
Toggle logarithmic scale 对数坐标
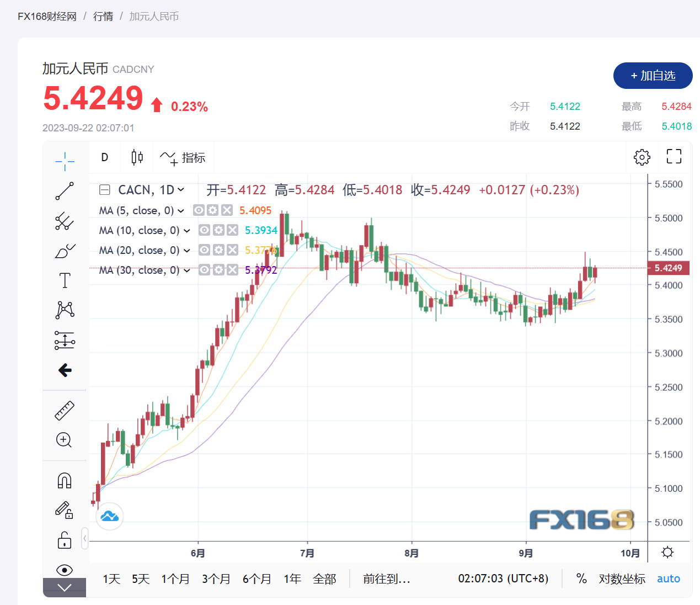[x=622, y=579]
